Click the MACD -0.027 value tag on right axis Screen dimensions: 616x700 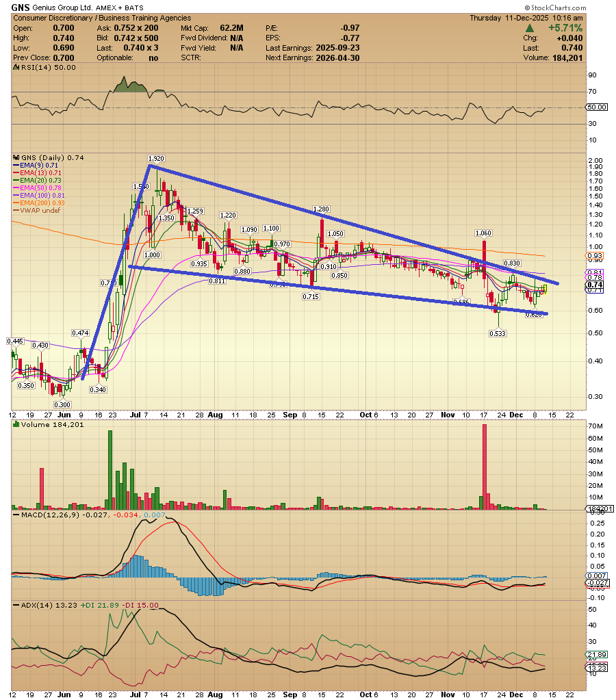pyautogui.click(x=597, y=583)
